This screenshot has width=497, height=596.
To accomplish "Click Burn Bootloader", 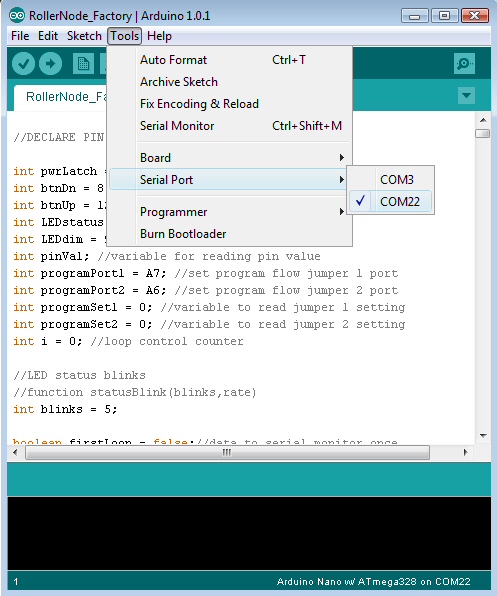I will pos(230,234).
